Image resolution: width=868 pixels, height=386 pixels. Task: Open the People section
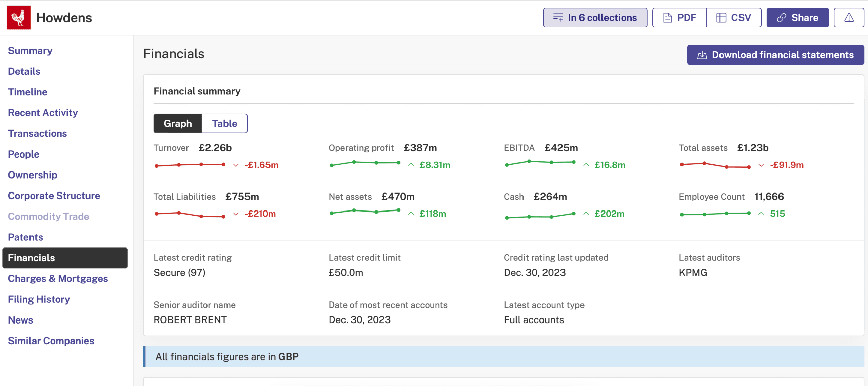tap(24, 154)
